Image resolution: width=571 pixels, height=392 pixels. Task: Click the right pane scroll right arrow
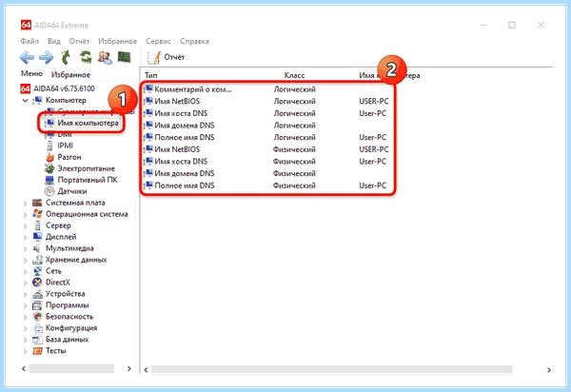pos(549,370)
